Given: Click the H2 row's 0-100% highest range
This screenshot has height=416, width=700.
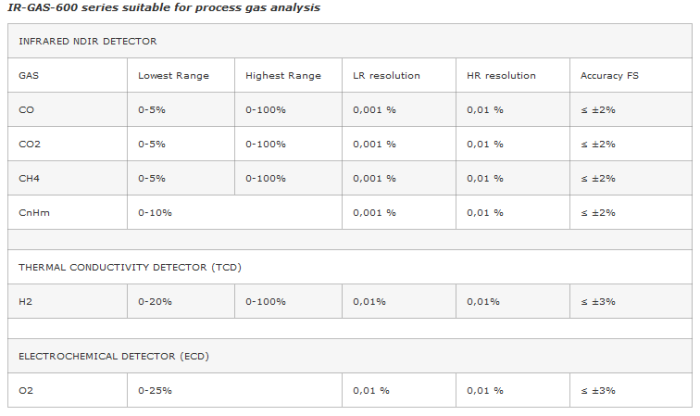Looking at the screenshot, I should point(266,301).
